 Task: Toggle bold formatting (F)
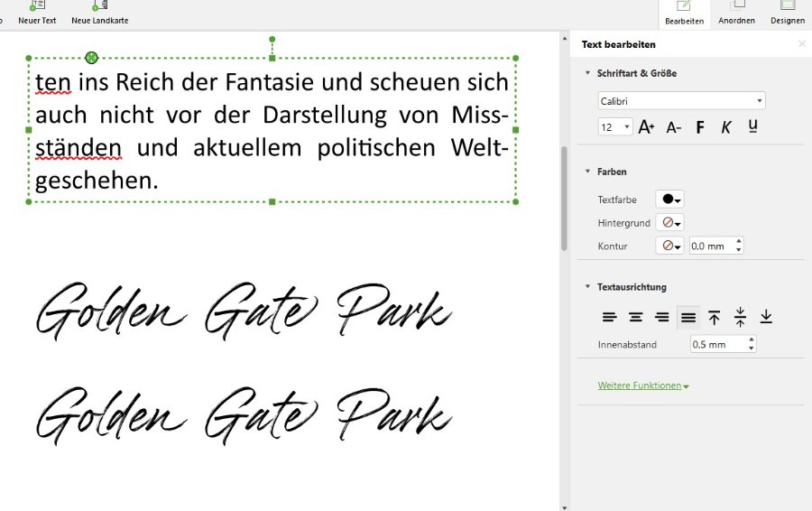pos(700,127)
